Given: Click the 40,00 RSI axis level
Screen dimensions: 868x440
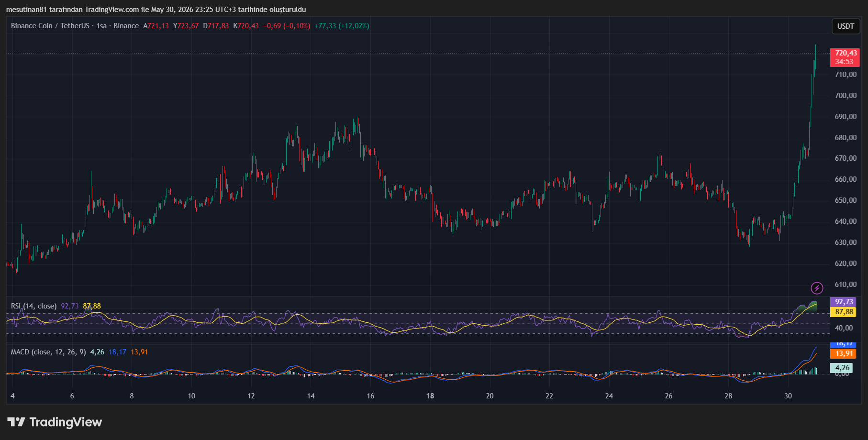Looking at the screenshot, I should 844,328.
